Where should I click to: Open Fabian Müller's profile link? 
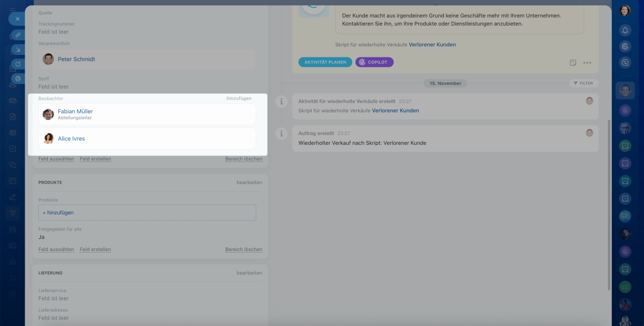pos(75,111)
